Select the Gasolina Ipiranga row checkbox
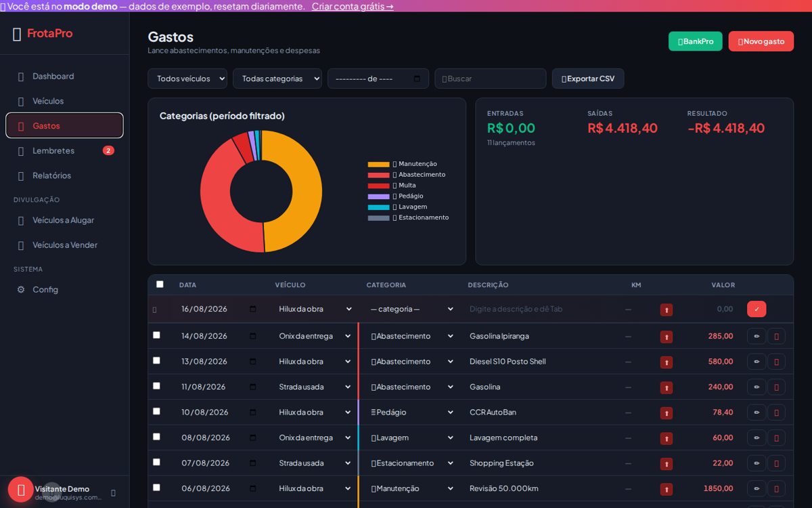This screenshot has width=812, height=508. click(156, 335)
